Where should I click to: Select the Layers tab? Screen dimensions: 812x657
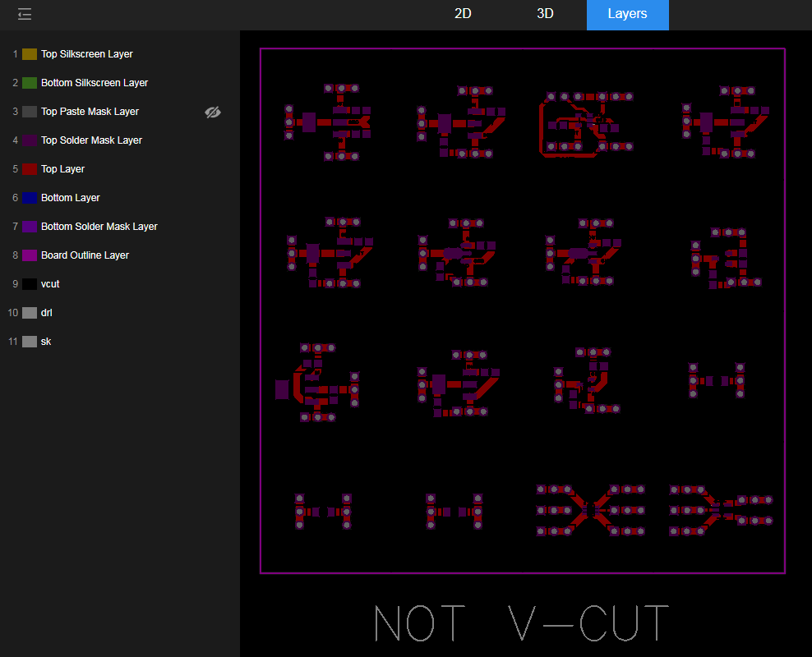point(627,14)
